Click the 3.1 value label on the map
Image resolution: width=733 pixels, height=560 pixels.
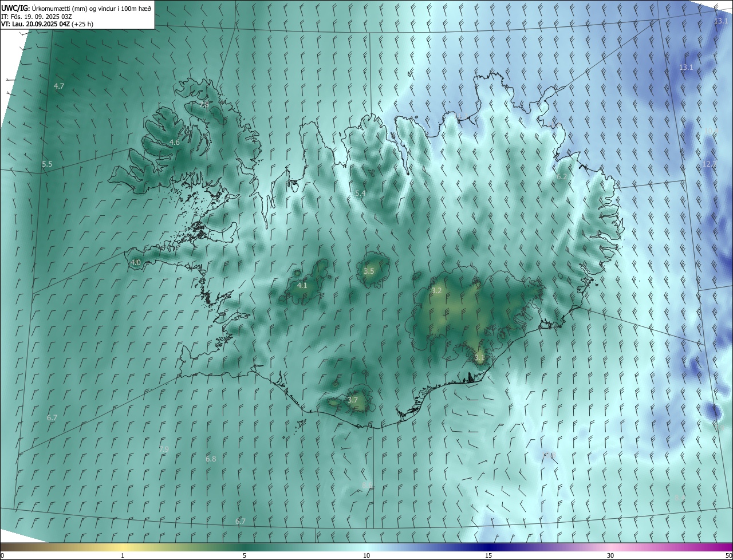coord(479,358)
